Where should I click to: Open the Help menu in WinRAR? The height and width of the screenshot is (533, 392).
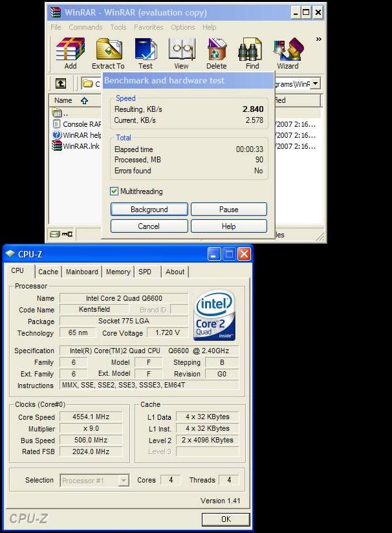pyautogui.click(x=210, y=27)
